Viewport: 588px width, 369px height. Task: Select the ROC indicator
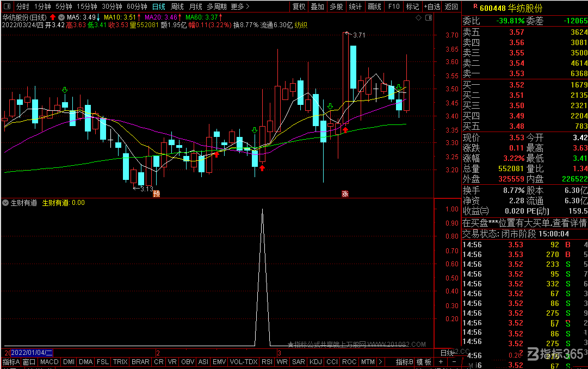(x=349, y=362)
